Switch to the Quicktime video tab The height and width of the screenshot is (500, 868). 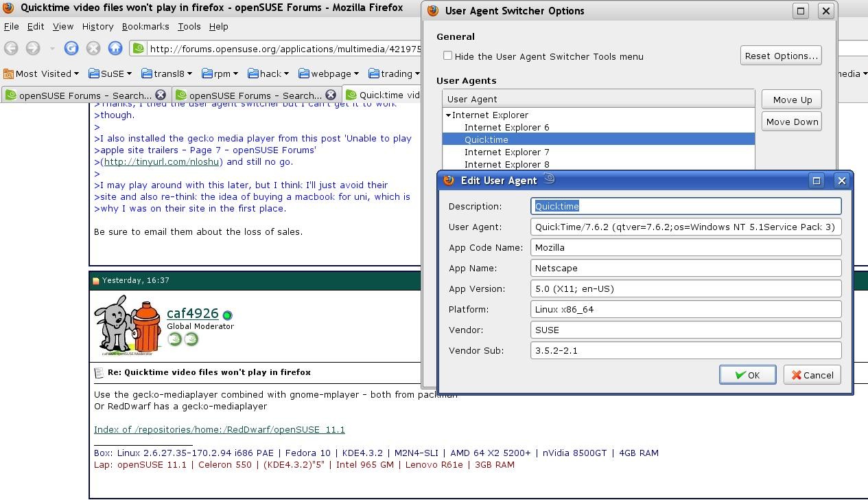[x=383, y=95]
